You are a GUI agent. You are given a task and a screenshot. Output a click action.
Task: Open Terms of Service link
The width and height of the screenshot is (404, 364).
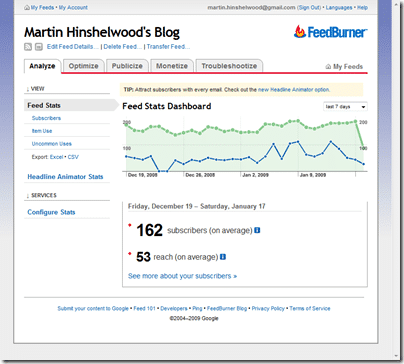(310, 309)
